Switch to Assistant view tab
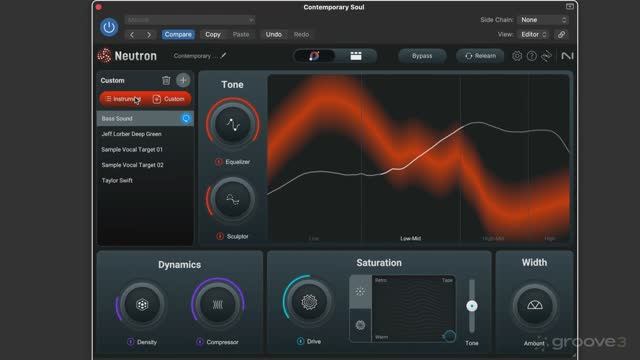 (x=314, y=56)
